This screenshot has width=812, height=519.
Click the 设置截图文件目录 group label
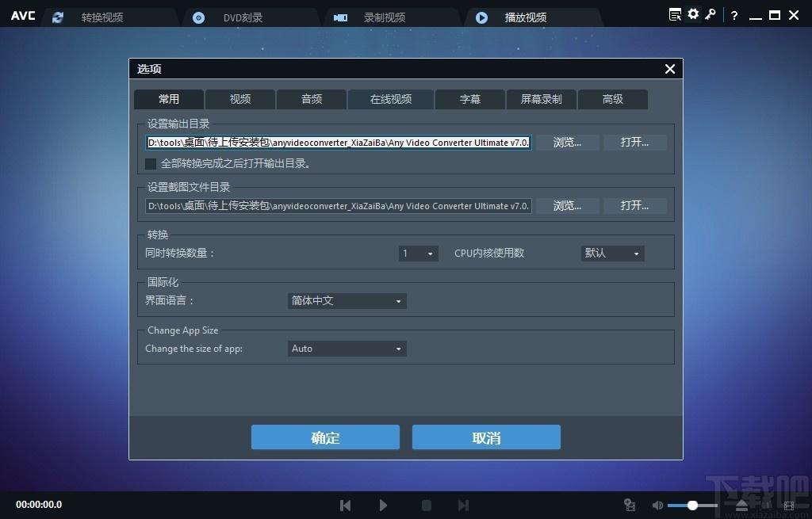click(189, 187)
